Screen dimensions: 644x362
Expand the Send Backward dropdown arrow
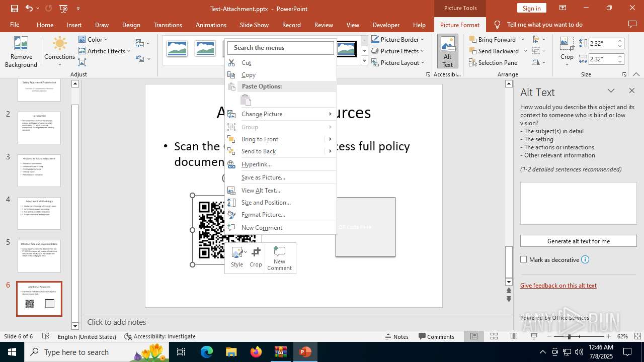526,51
